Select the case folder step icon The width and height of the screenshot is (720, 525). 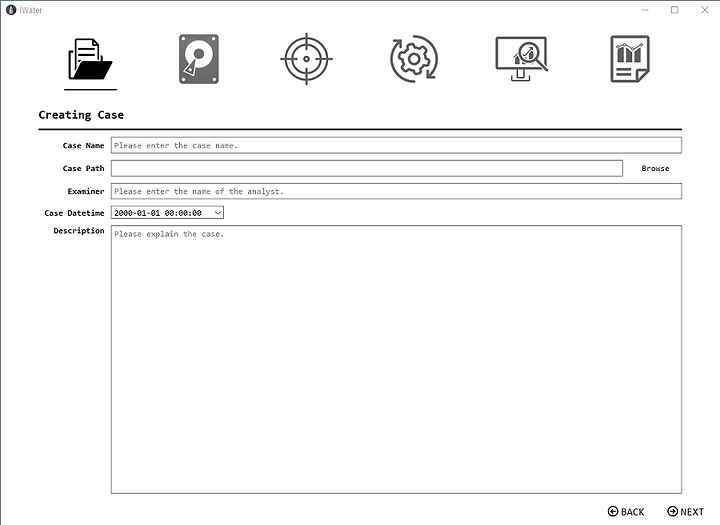90,59
